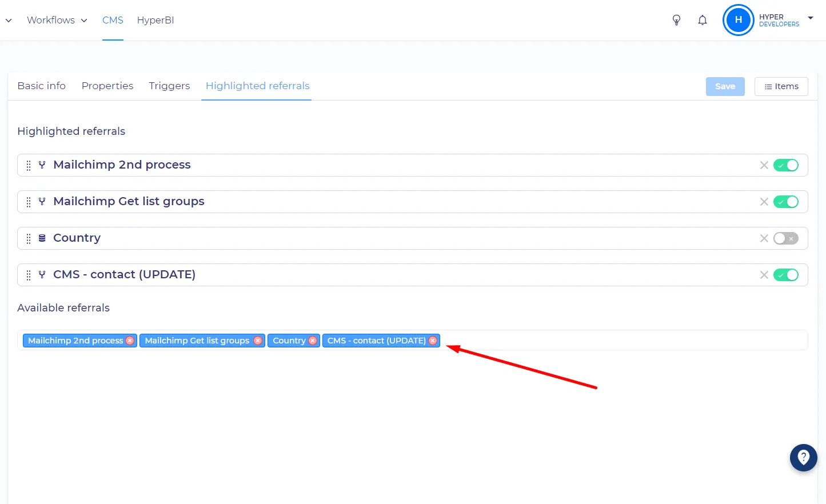The height and width of the screenshot is (504, 826).
Task: Disable the Mailchimp Get list groups toggle
Action: [x=786, y=202]
